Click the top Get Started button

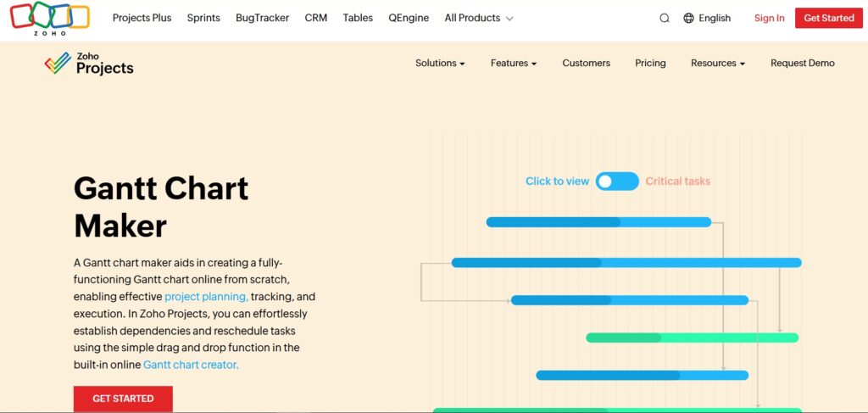pyautogui.click(x=829, y=19)
